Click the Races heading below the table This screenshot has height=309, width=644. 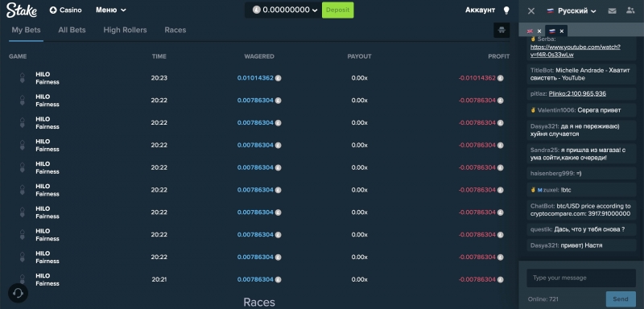(x=259, y=303)
